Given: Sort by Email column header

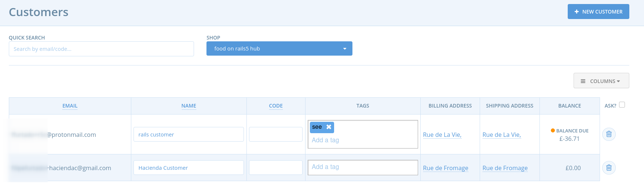Looking at the screenshot, I should click(70, 106).
